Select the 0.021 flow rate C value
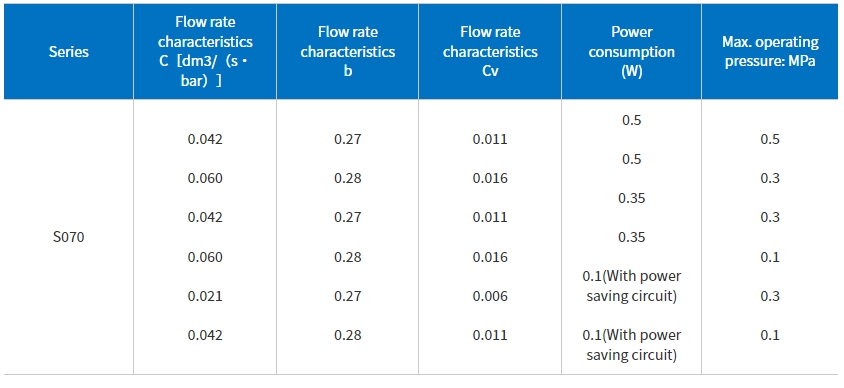This screenshot has height=388, width=844. pyautogui.click(x=205, y=296)
